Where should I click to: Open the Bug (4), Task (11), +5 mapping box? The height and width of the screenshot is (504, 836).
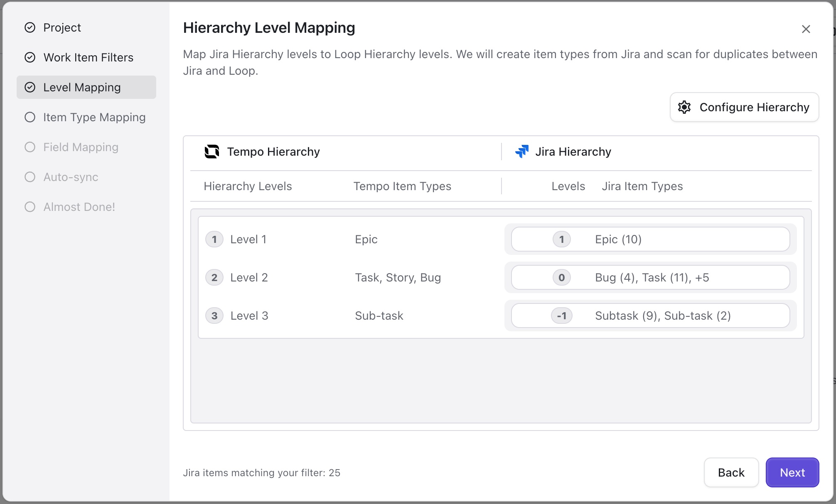(x=651, y=277)
